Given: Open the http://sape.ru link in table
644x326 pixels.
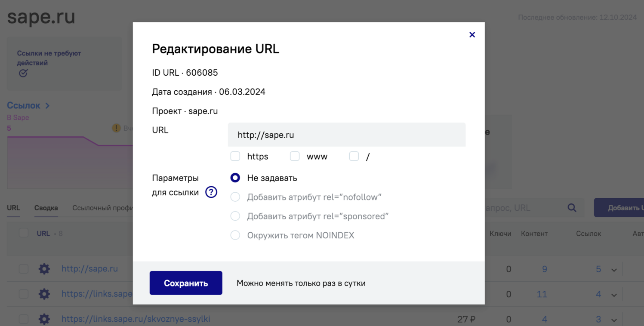Looking at the screenshot, I should click(89, 269).
